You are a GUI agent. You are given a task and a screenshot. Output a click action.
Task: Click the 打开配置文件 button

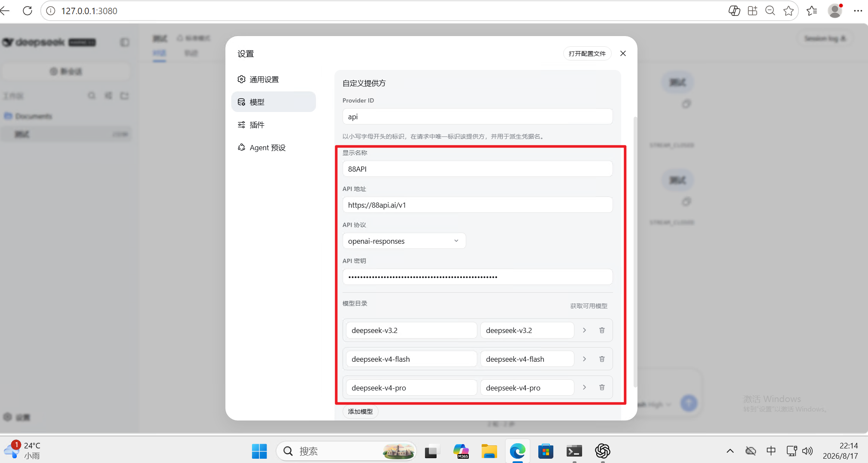[587, 54]
